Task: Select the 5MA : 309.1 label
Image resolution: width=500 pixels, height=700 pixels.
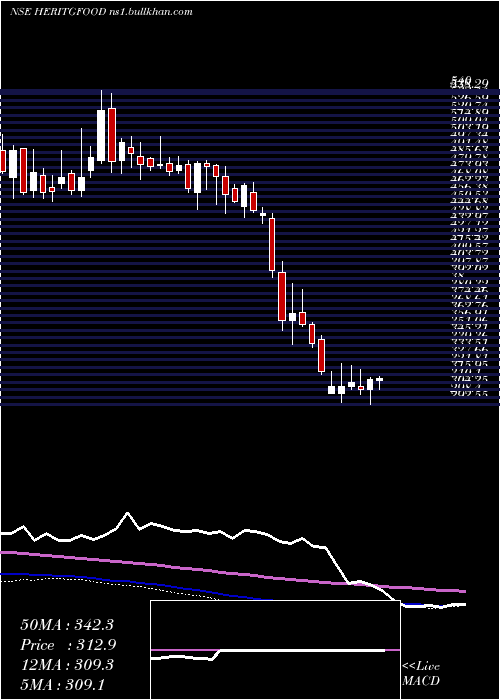Action: pyautogui.click(x=62, y=684)
